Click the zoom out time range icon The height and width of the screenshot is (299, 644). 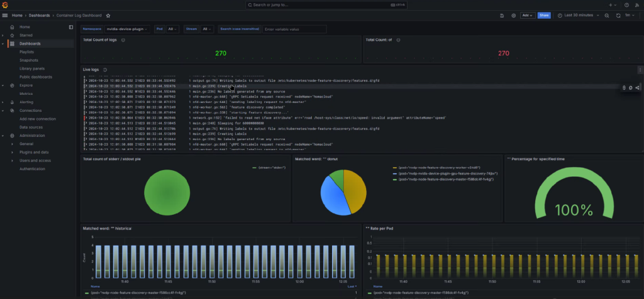(606, 15)
